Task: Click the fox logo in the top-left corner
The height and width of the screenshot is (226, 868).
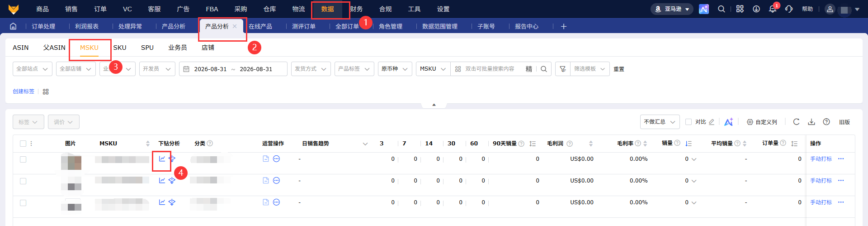Action: tap(14, 9)
